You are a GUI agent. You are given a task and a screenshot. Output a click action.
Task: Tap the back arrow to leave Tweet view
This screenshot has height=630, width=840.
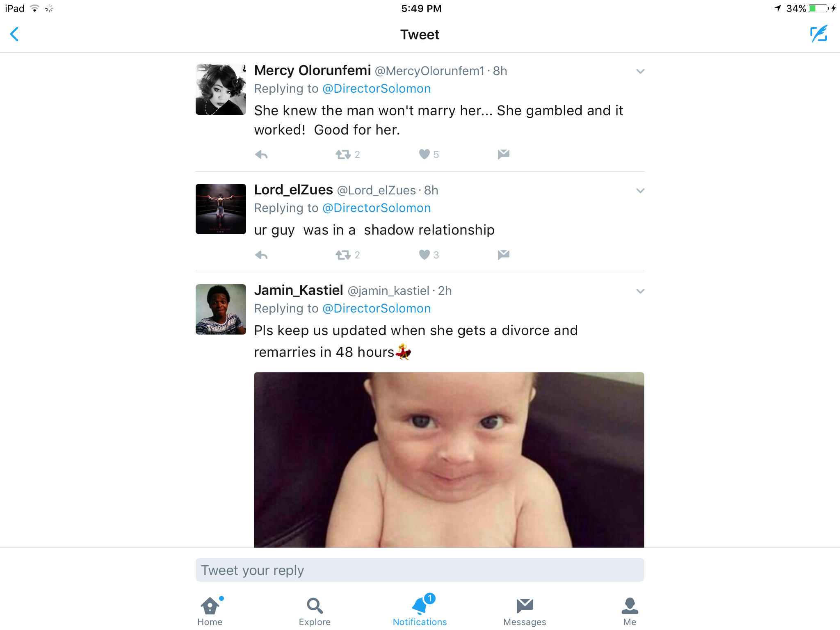coord(14,34)
